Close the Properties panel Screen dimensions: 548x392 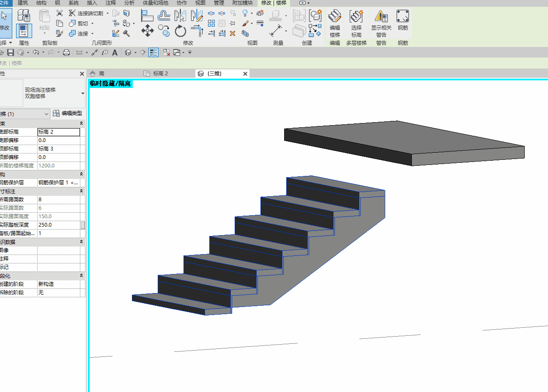82,74
